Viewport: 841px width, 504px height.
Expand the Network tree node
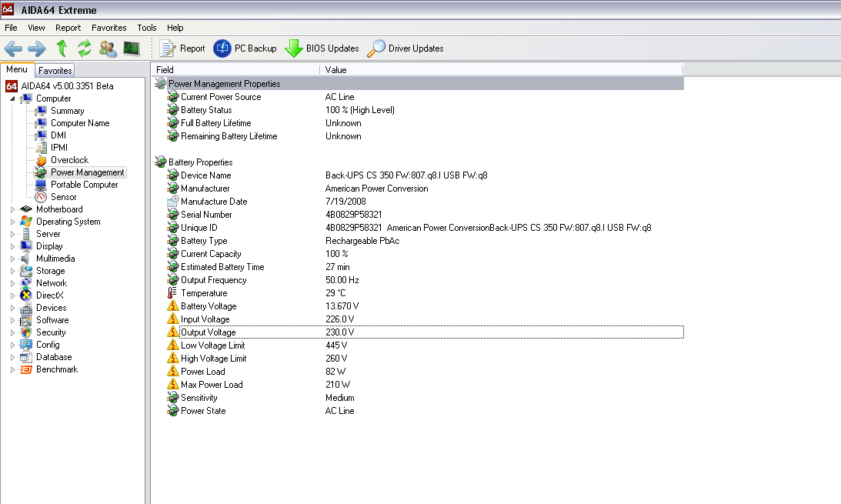[13, 283]
